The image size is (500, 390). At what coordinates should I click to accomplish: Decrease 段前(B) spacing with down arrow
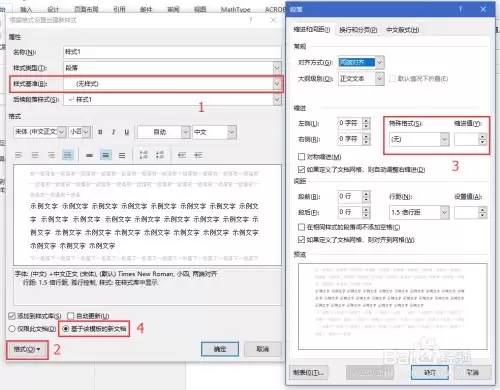coord(366,200)
